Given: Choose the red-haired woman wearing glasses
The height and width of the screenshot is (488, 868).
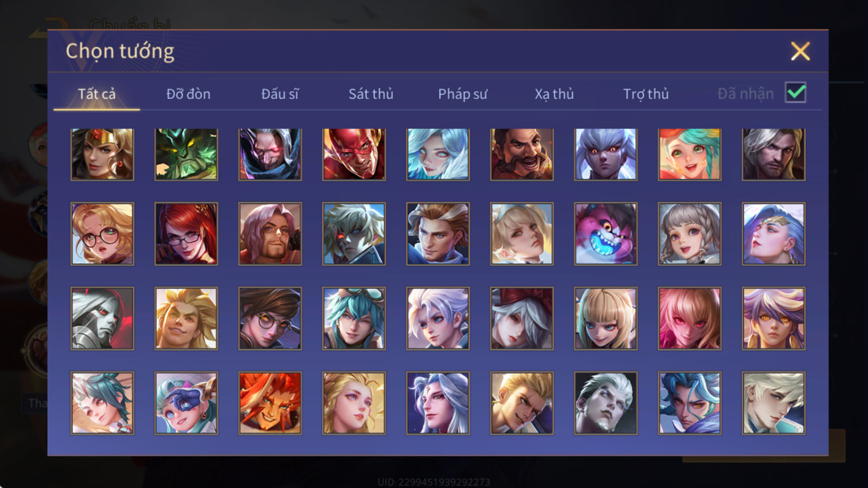Looking at the screenshot, I should [x=186, y=234].
